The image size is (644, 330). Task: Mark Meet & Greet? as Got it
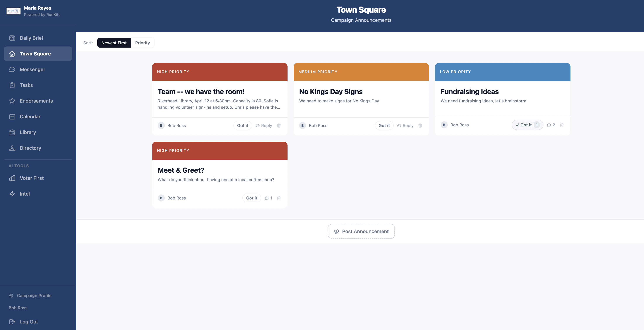click(x=252, y=198)
